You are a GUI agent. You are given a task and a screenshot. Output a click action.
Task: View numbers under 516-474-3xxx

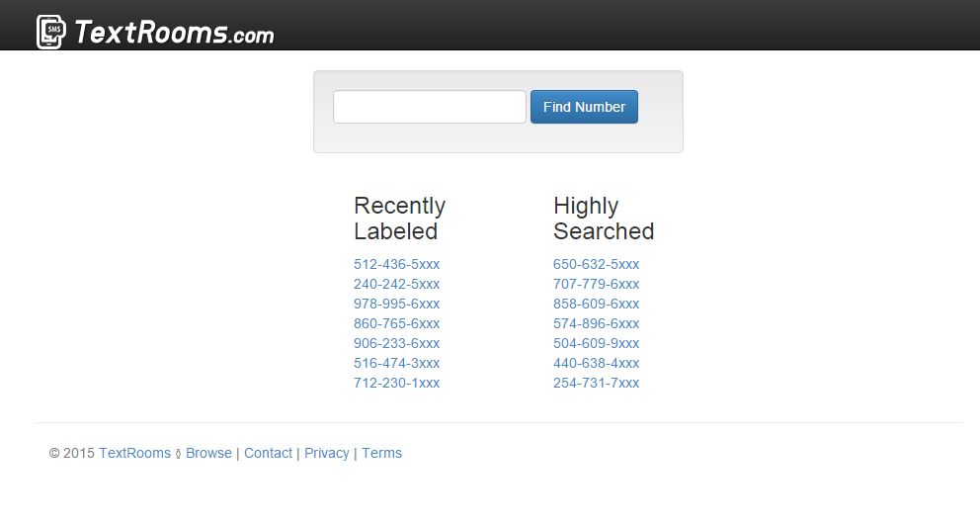coord(396,363)
